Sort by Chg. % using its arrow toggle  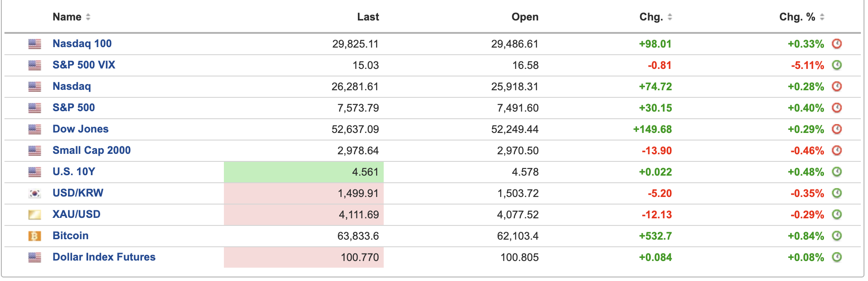[x=822, y=17]
